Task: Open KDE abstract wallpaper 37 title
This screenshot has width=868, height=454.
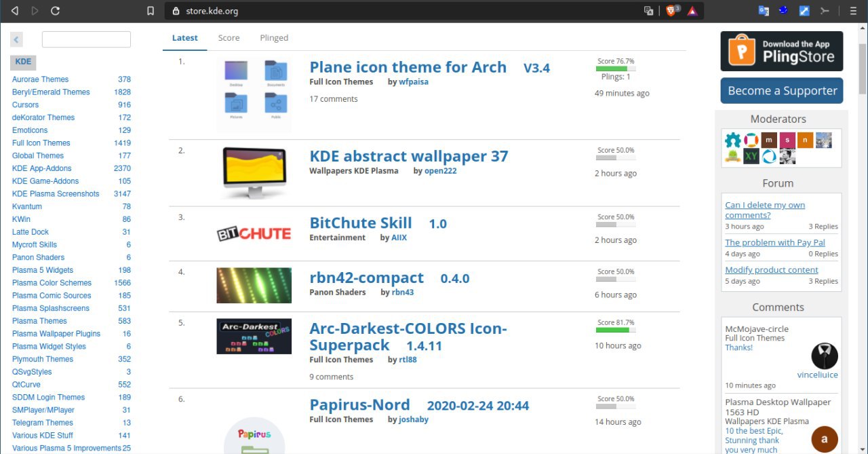Action: click(x=408, y=156)
